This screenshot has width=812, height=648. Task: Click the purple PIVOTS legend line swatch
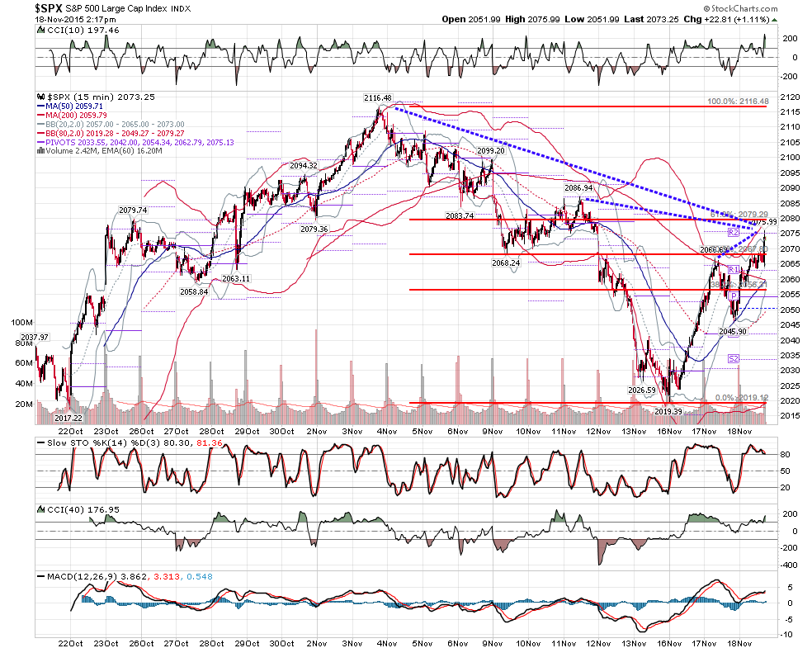click(41, 143)
